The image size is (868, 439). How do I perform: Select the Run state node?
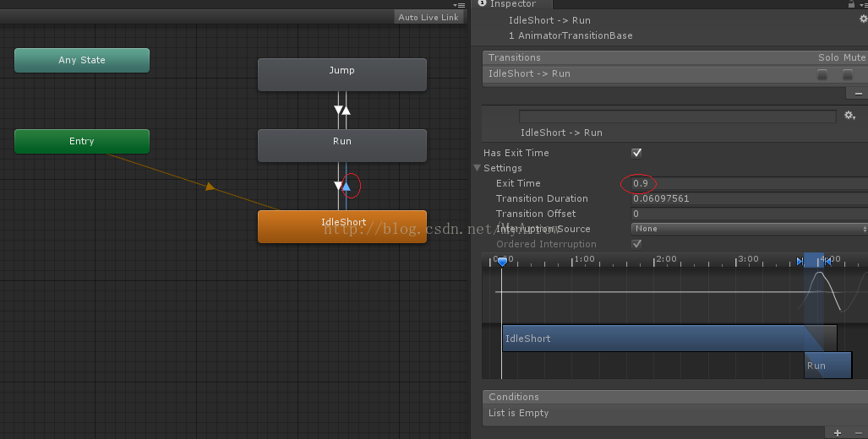tap(342, 145)
